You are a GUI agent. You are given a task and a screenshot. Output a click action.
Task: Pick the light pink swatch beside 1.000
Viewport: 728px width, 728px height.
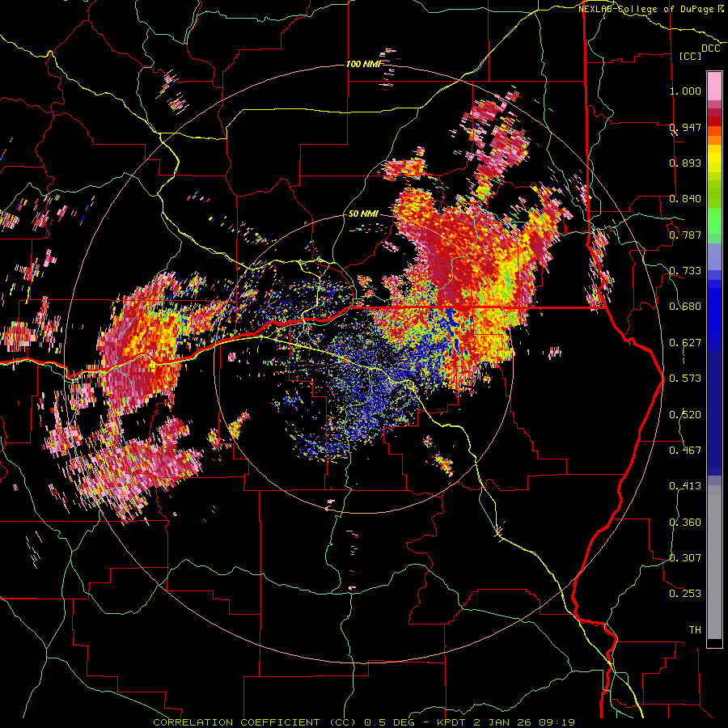(714, 87)
